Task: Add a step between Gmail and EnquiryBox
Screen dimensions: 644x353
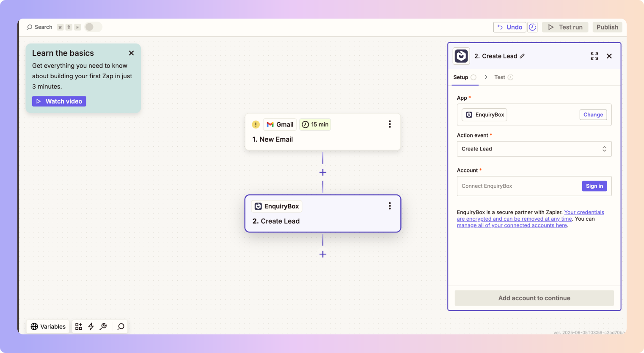Action: 323,172
